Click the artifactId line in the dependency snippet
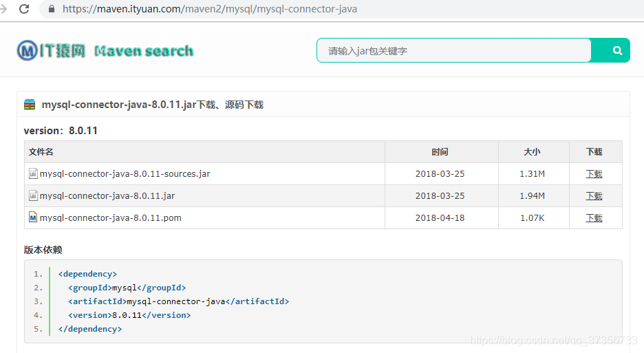 [179, 301]
